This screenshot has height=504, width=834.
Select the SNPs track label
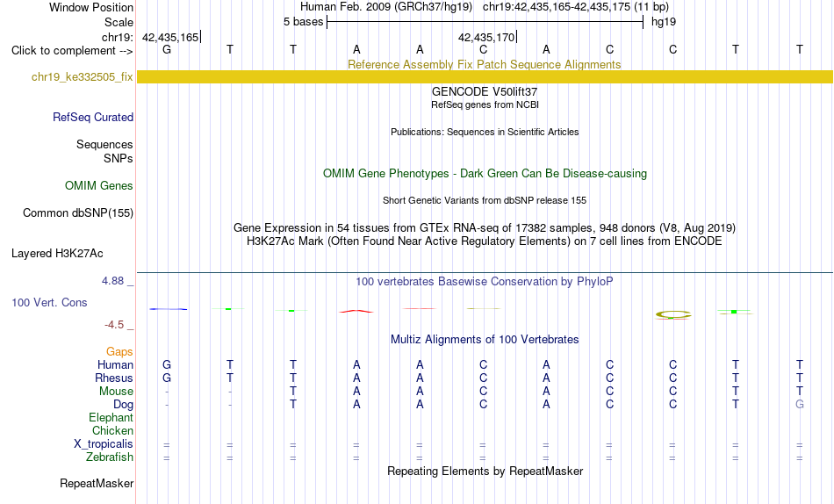[x=119, y=158]
